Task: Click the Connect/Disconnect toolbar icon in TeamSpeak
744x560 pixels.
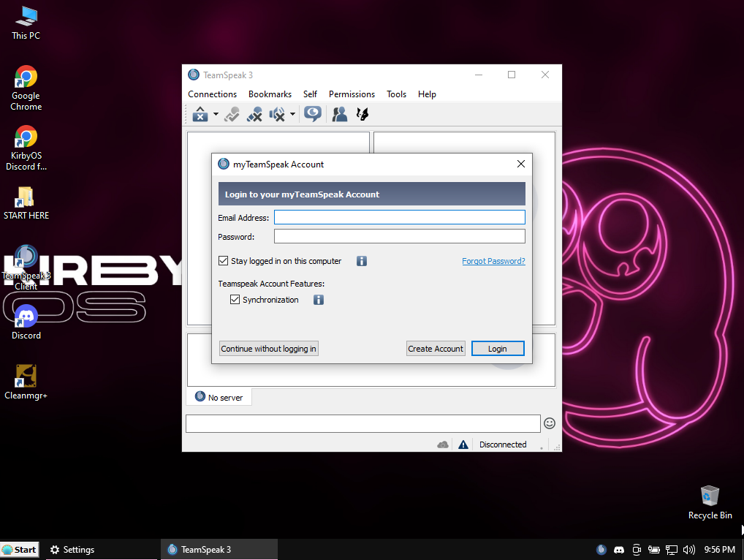Action: [200, 114]
